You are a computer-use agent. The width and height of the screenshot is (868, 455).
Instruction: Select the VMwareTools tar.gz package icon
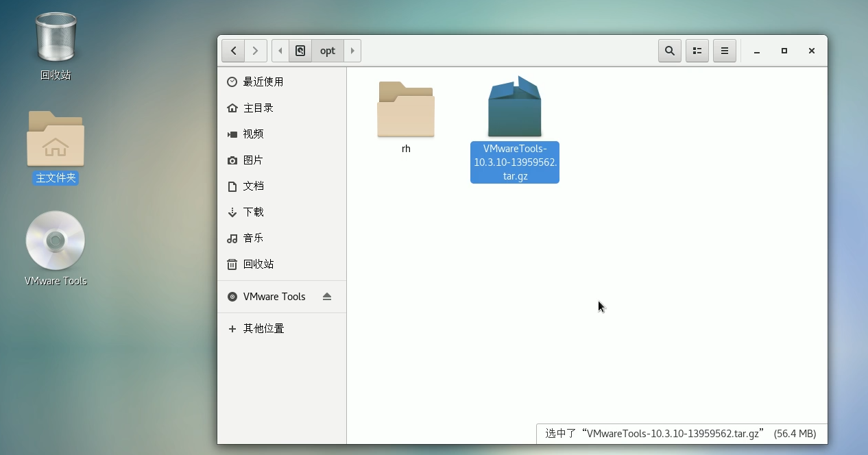[515, 107]
